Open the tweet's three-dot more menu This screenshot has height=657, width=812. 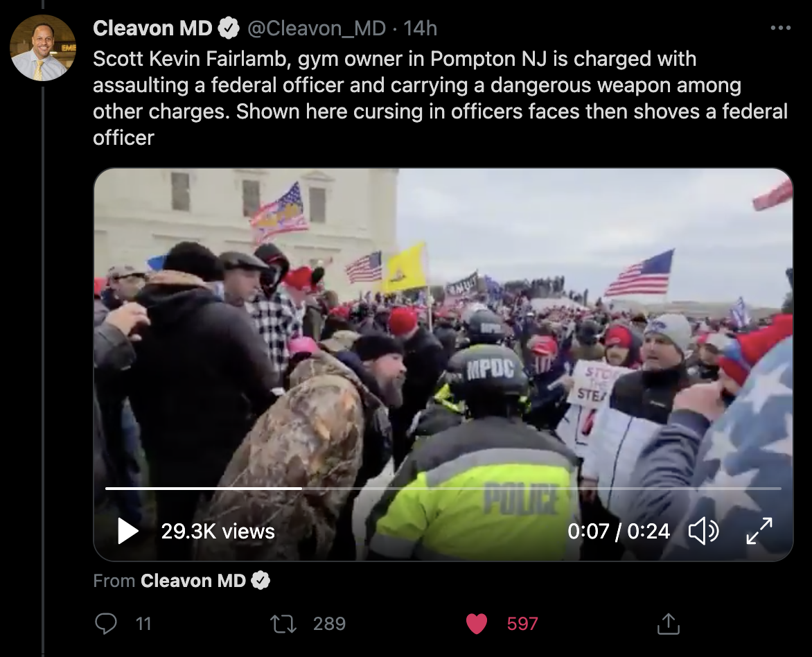(780, 28)
